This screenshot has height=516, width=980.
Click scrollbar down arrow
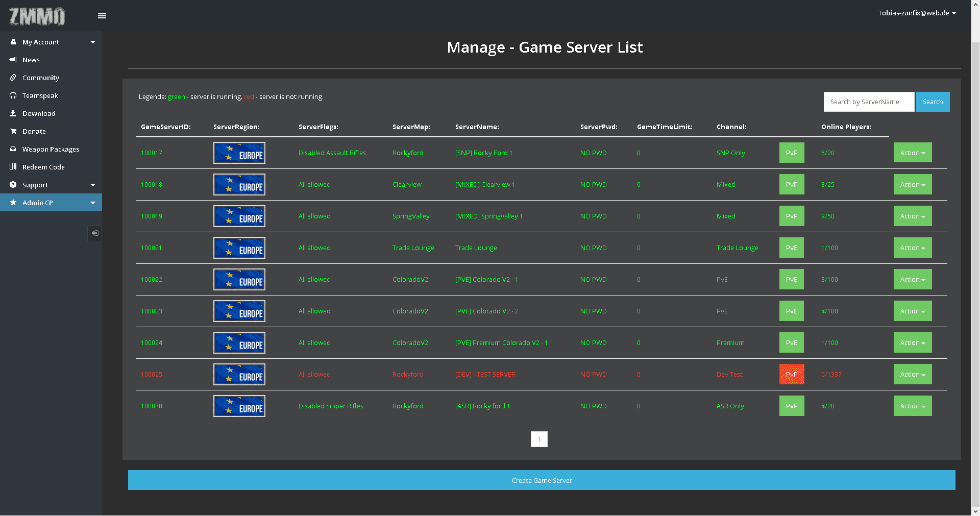(x=975, y=511)
